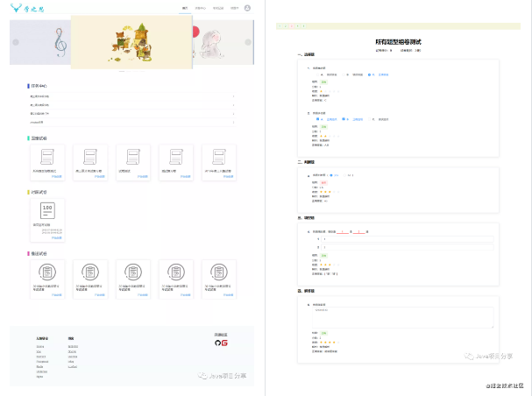Click question 1 difficulty star rating
The width and height of the screenshot is (532, 396).
(x=330, y=91)
